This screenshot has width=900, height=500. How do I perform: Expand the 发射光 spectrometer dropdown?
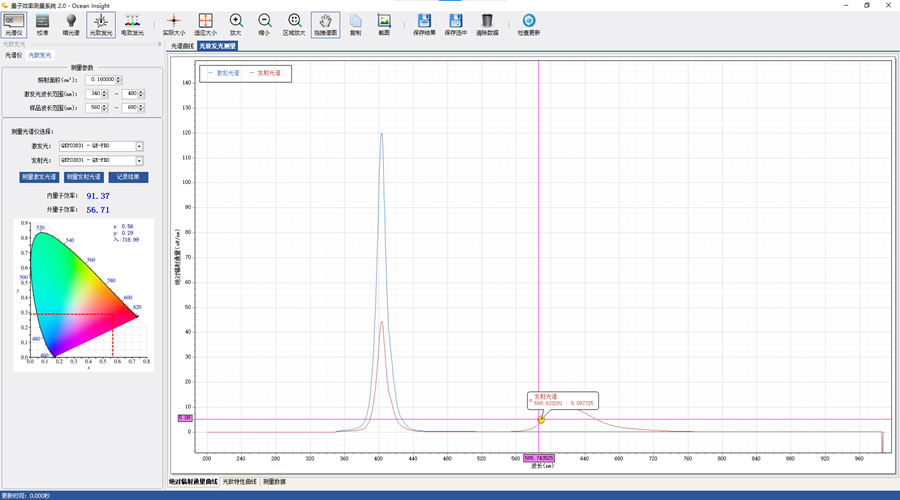139,160
